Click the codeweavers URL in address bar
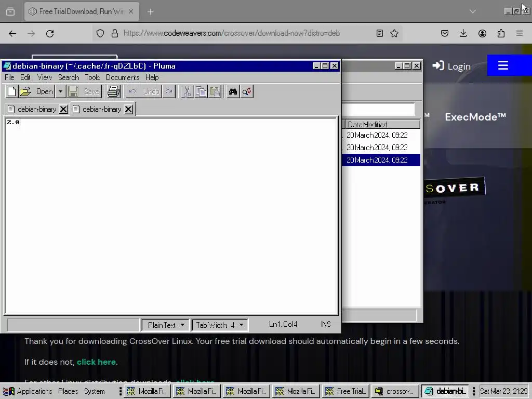 (x=231, y=33)
